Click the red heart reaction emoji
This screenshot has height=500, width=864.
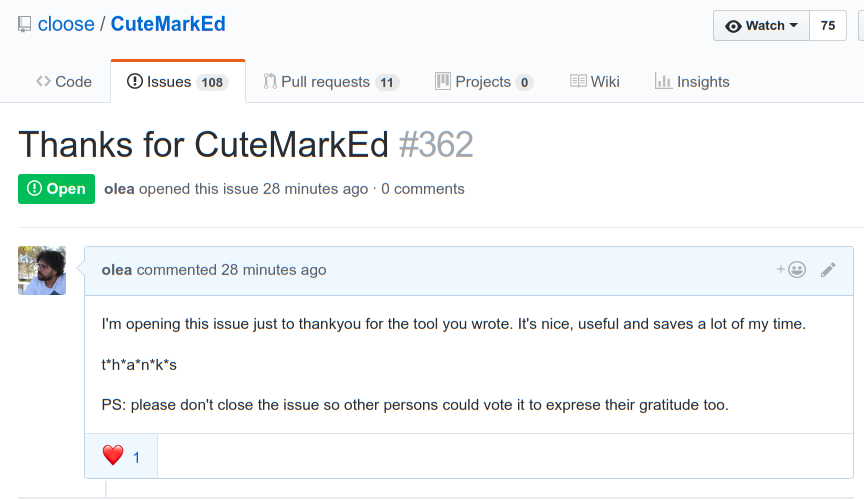tap(113, 456)
